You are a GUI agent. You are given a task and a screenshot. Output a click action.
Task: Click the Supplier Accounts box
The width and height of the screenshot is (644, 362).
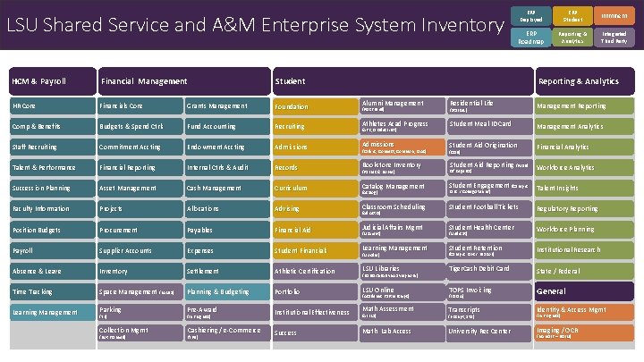coord(140,250)
